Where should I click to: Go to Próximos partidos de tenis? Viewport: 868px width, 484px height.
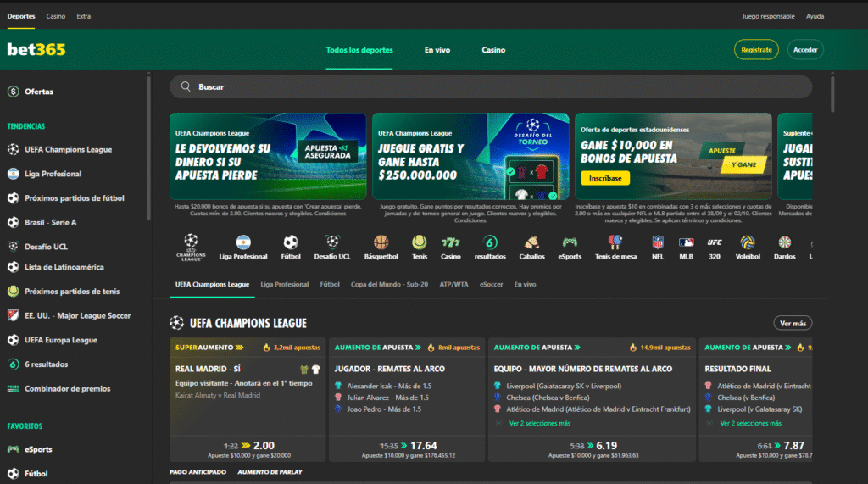(72, 292)
